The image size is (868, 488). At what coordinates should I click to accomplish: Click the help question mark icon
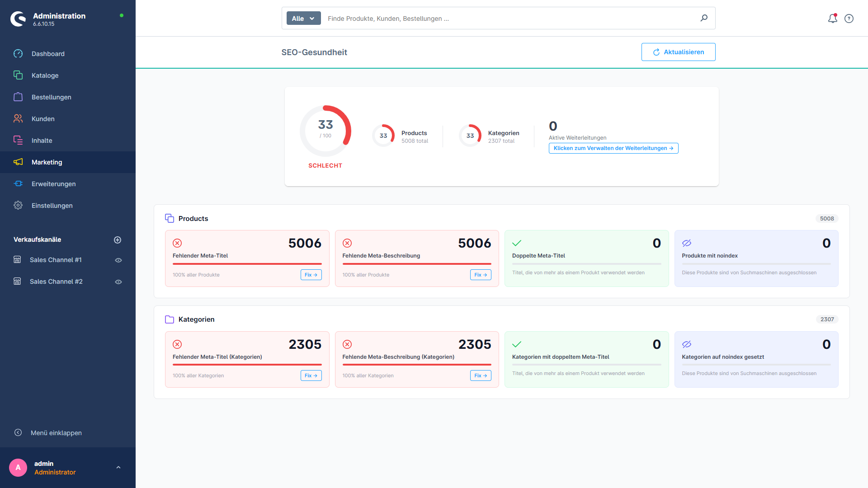[x=849, y=19]
